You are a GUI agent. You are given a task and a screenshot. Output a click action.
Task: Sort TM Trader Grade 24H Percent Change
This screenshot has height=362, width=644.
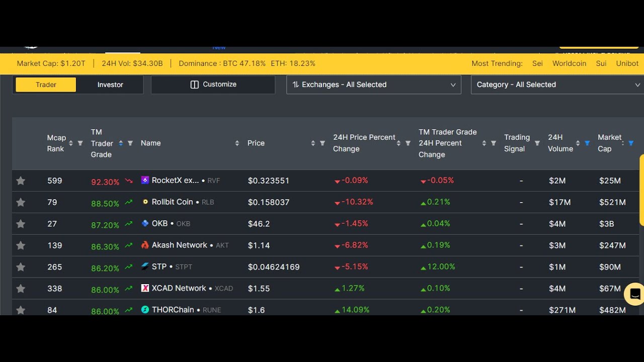tap(484, 143)
